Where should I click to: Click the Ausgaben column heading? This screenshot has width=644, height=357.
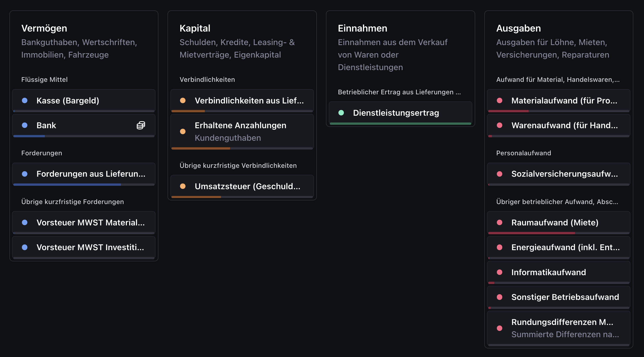point(518,28)
